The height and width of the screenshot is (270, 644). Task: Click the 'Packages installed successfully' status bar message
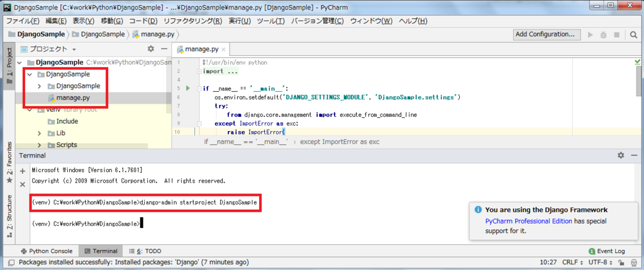134,262
